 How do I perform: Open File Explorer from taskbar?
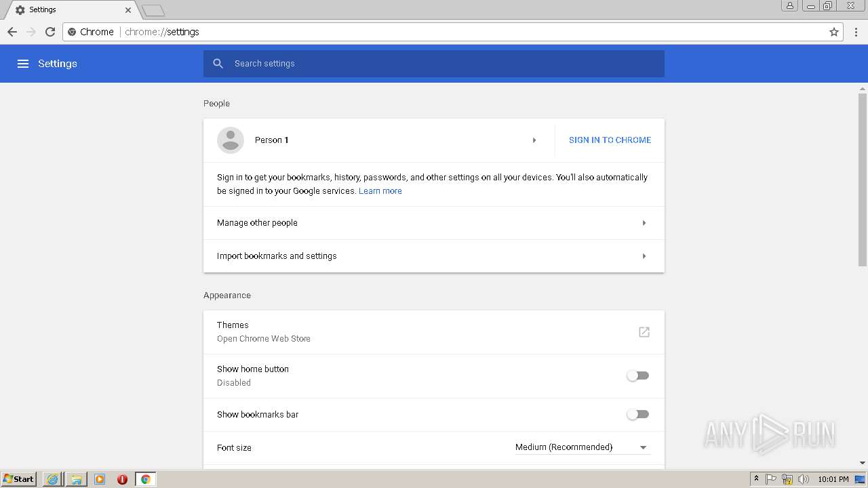tap(77, 479)
